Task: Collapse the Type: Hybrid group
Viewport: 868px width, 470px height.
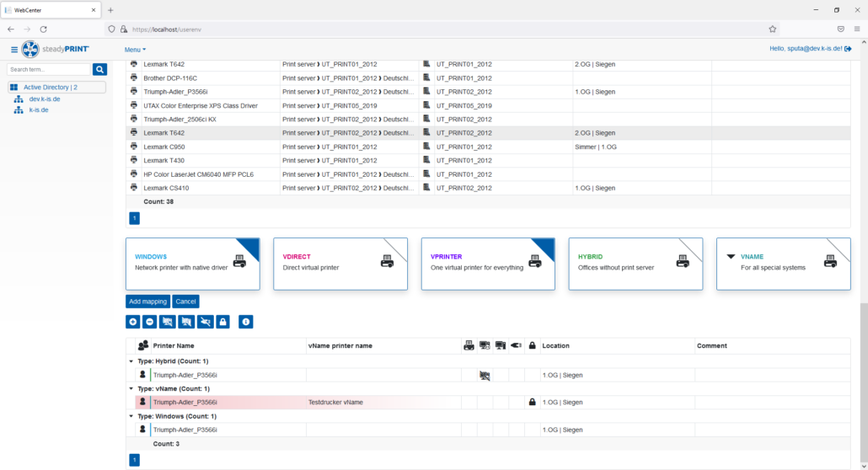Action: [x=131, y=361]
